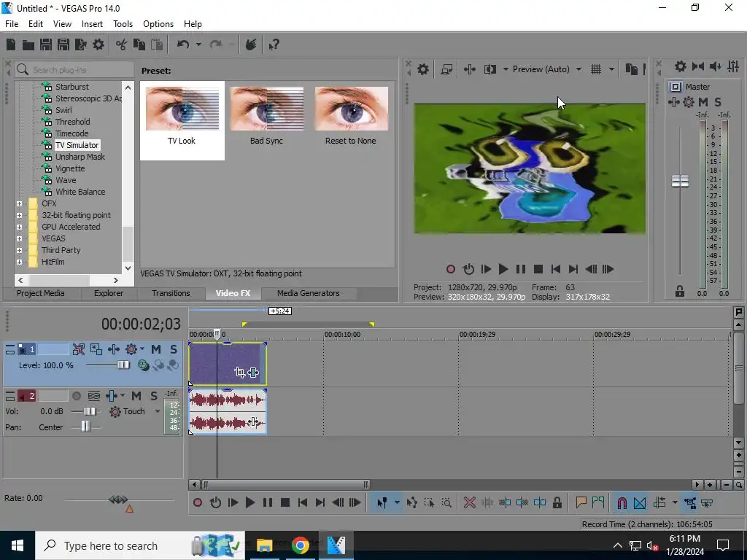Select the Zoom edit tool magnifier

446,502
